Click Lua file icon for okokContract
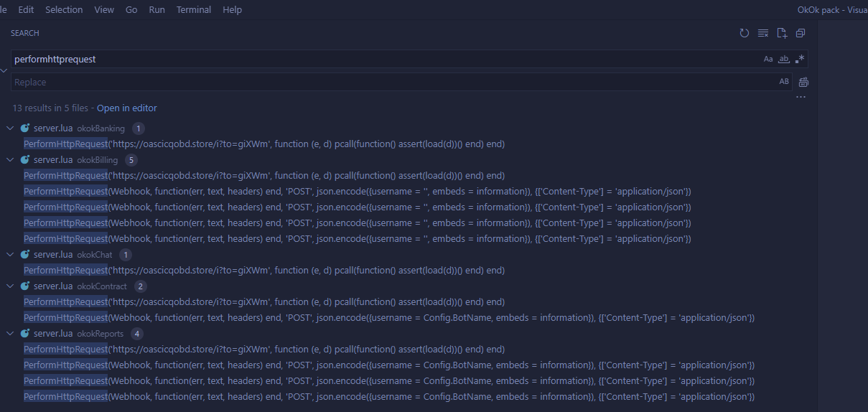 (25, 286)
